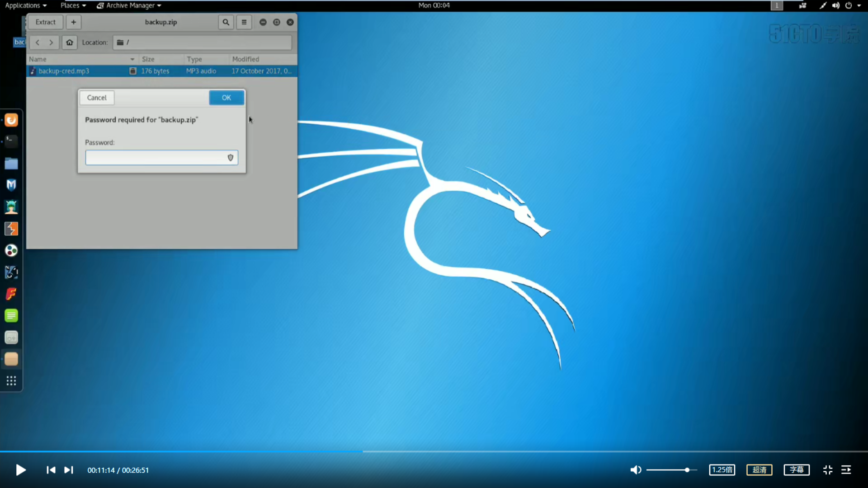The width and height of the screenshot is (868, 488).
Task: Click the shield icon in password field
Action: [x=231, y=158]
